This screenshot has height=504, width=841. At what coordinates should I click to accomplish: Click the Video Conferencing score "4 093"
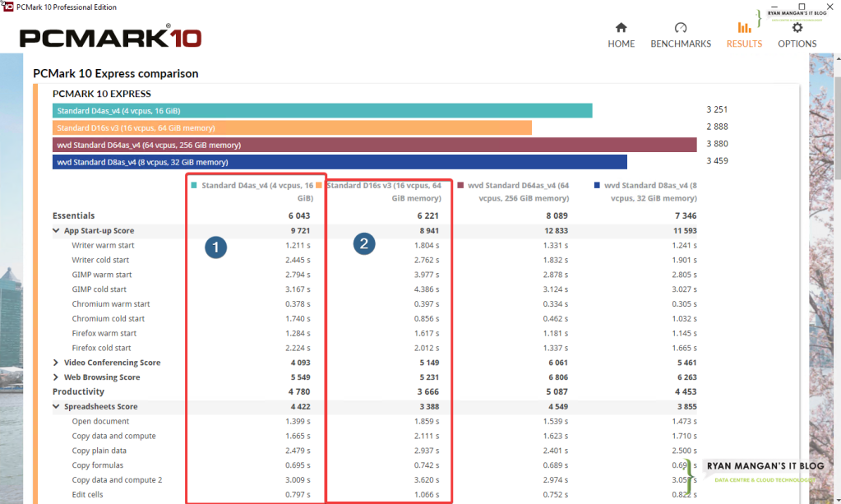pos(300,363)
